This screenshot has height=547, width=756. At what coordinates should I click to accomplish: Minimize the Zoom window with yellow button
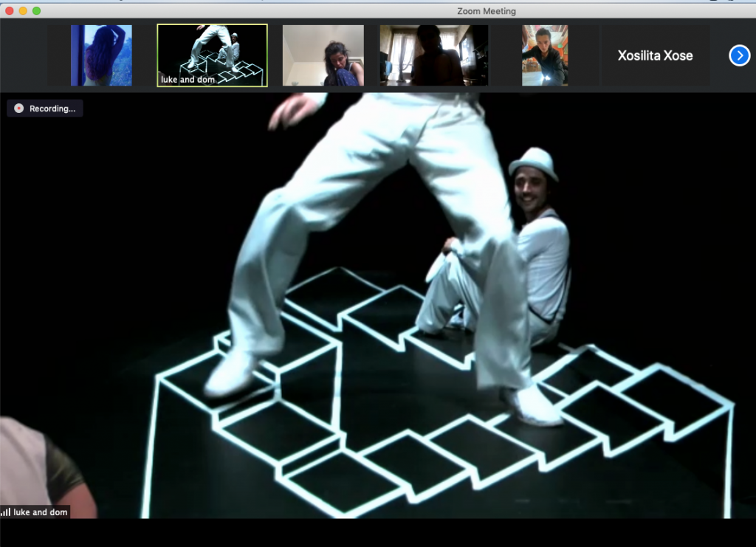tap(23, 10)
